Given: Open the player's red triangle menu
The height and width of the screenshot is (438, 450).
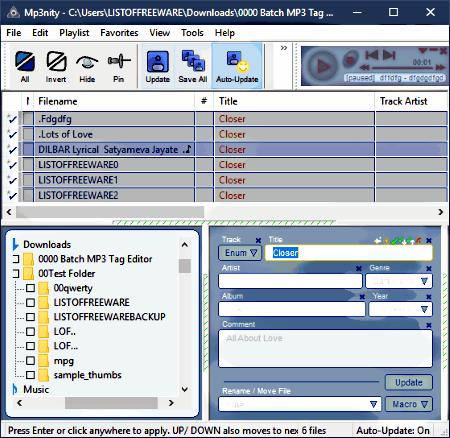Looking at the screenshot, I should point(423,51).
